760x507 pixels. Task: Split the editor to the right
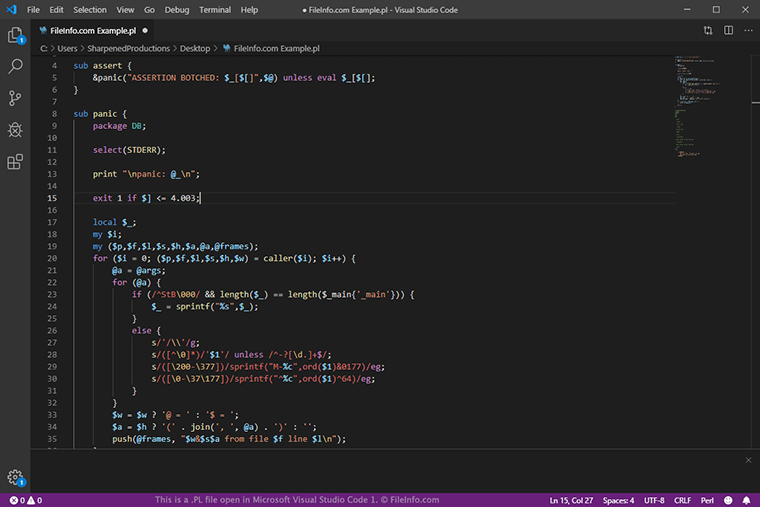(726, 30)
